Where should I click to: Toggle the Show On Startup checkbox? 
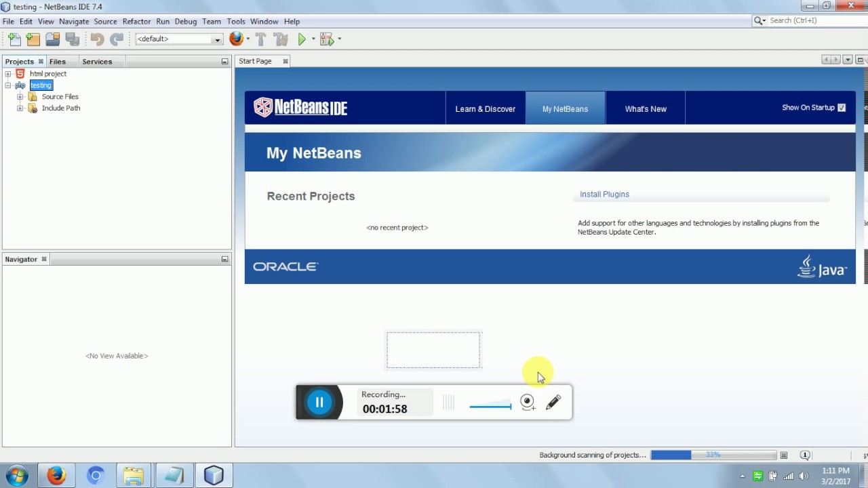point(842,108)
